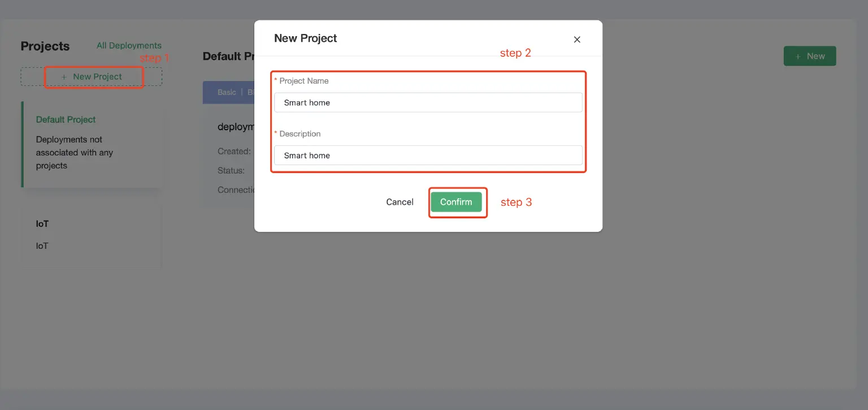Click the dashed New Project button label
This screenshot has height=410, width=868.
[97, 77]
